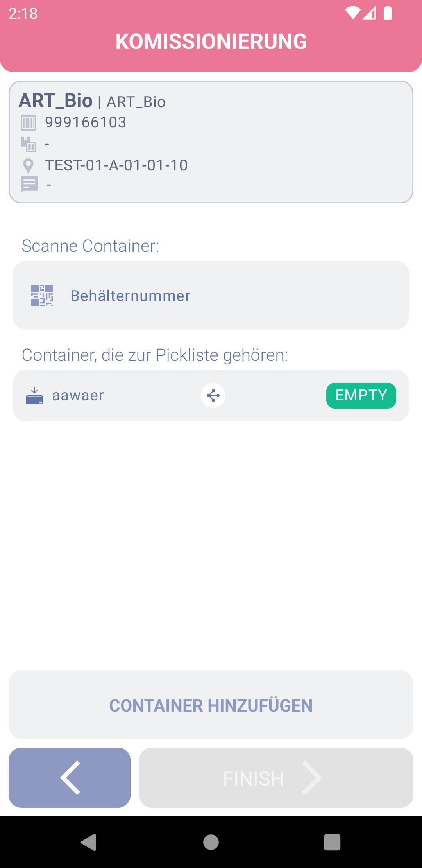
Task: Tap the barcode icon beside 999166103
Action: tap(28, 123)
